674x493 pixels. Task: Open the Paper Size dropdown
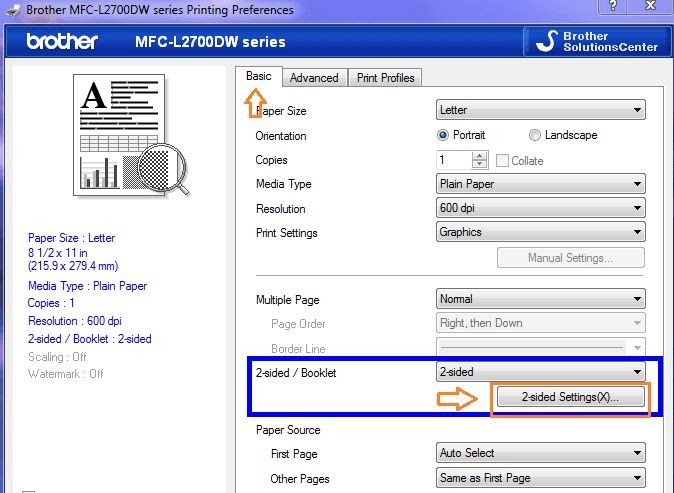pos(541,110)
